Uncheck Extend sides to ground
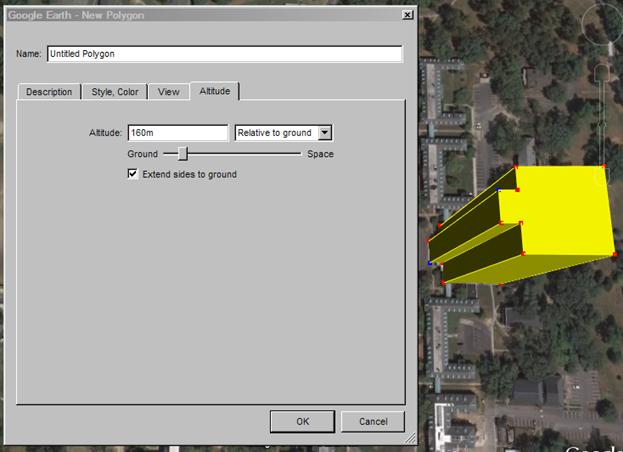The width and height of the screenshot is (623, 452). [x=133, y=174]
